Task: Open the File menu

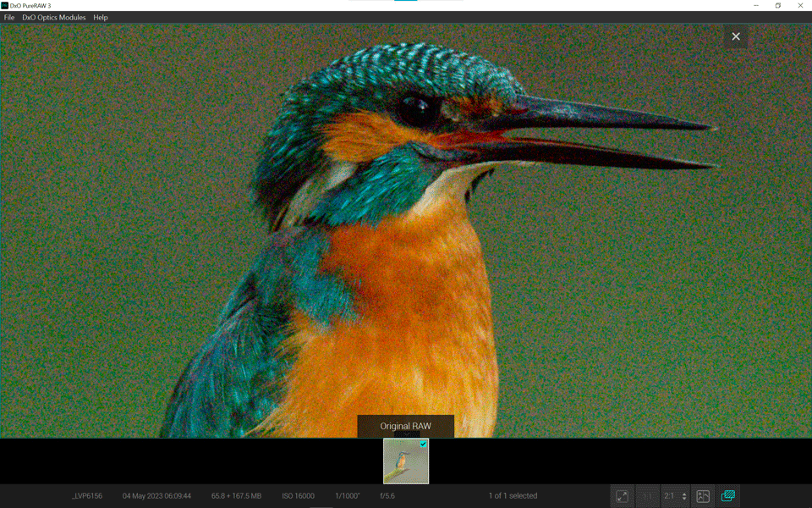Action: pyautogui.click(x=9, y=18)
